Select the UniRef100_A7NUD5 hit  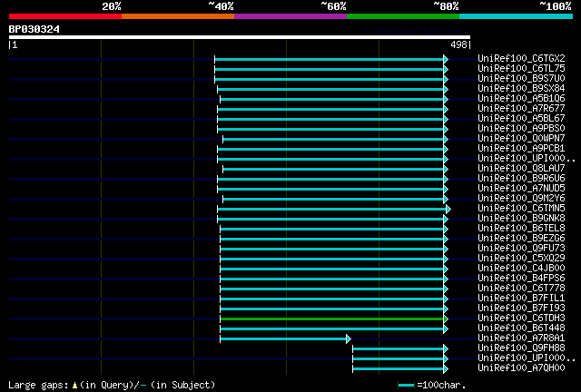pyautogui.click(x=521, y=189)
